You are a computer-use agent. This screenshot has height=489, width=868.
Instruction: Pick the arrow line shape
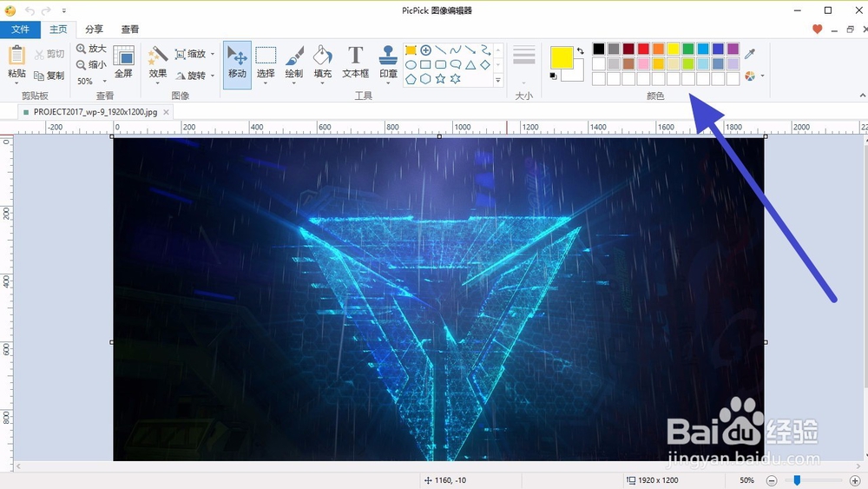pos(470,50)
